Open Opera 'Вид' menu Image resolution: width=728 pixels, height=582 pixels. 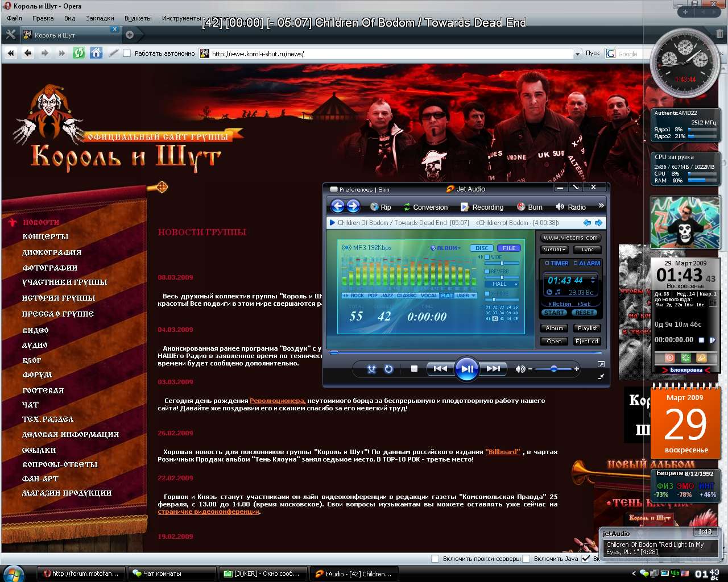[69, 18]
